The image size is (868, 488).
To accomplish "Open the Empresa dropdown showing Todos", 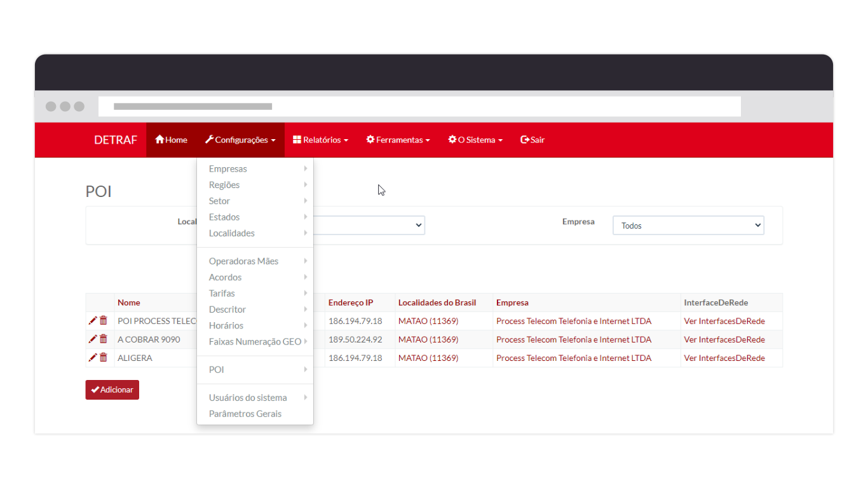I will click(688, 226).
